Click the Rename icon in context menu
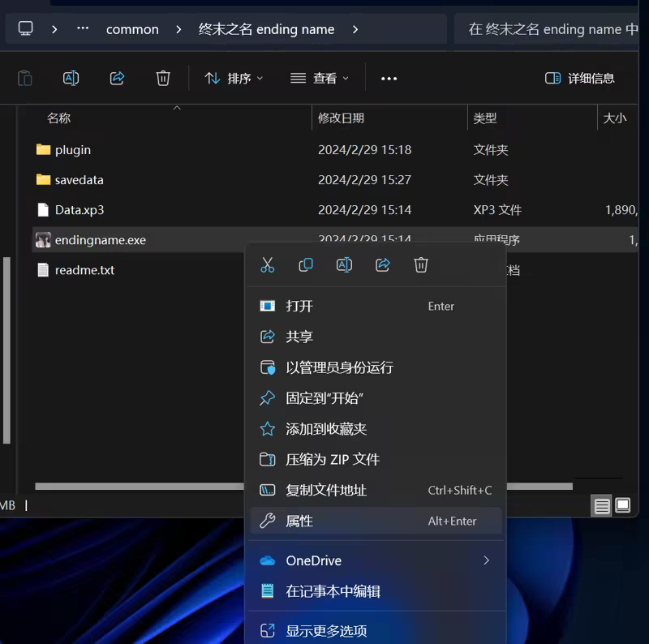This screenshot has height=644, width=649. [x=344, y=264]
